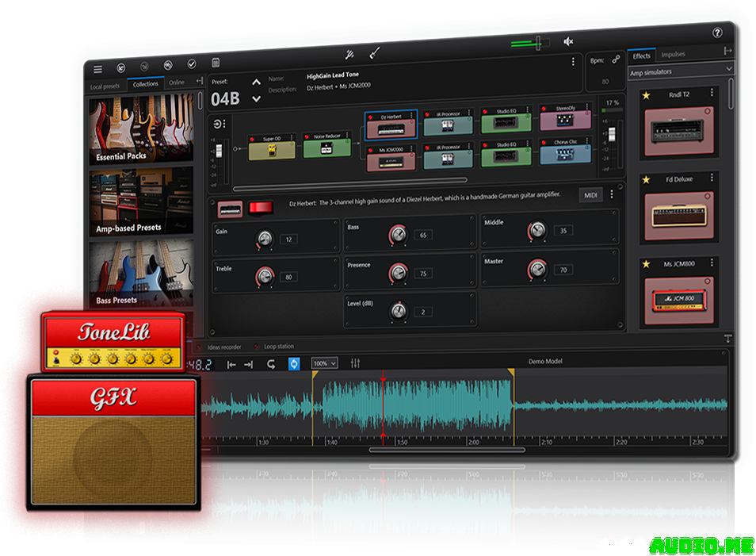Open the tuner icon
Image resolution: width=756 pixels, height=556 pixels.
[x=349, y=55]
